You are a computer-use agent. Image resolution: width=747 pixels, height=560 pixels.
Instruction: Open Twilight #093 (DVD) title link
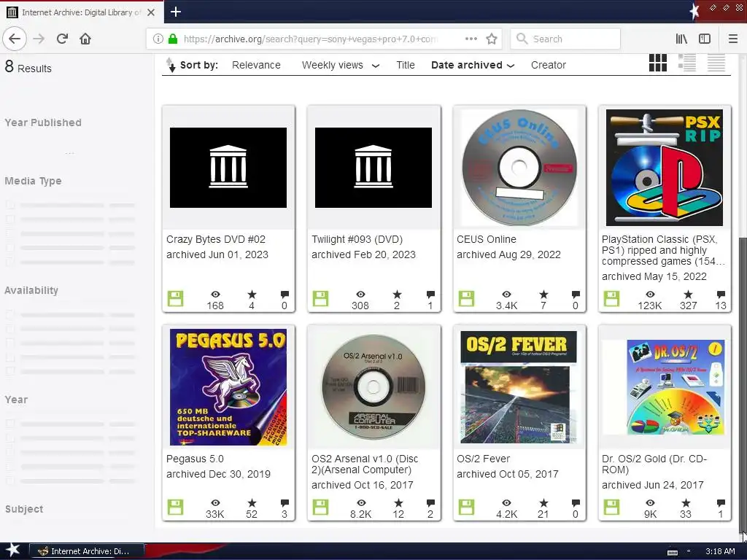click(x=357, y=239)
